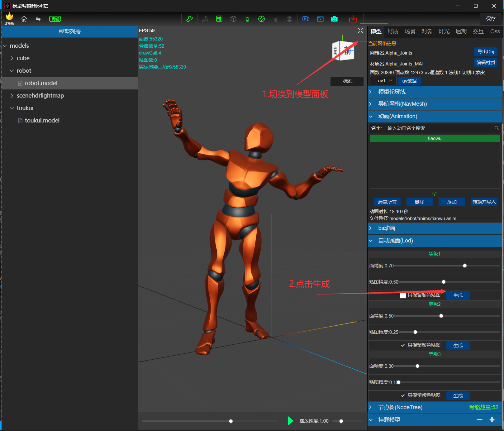Switch to the 灯光 tab
This screenshot has width=504, height=431.
click(444, 31)
